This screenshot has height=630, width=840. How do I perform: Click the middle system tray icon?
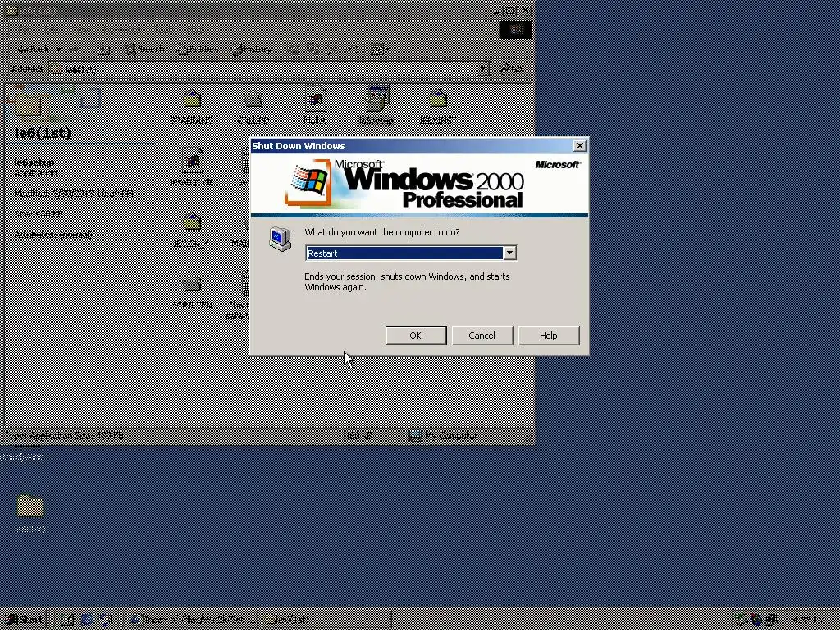point(756,620)
